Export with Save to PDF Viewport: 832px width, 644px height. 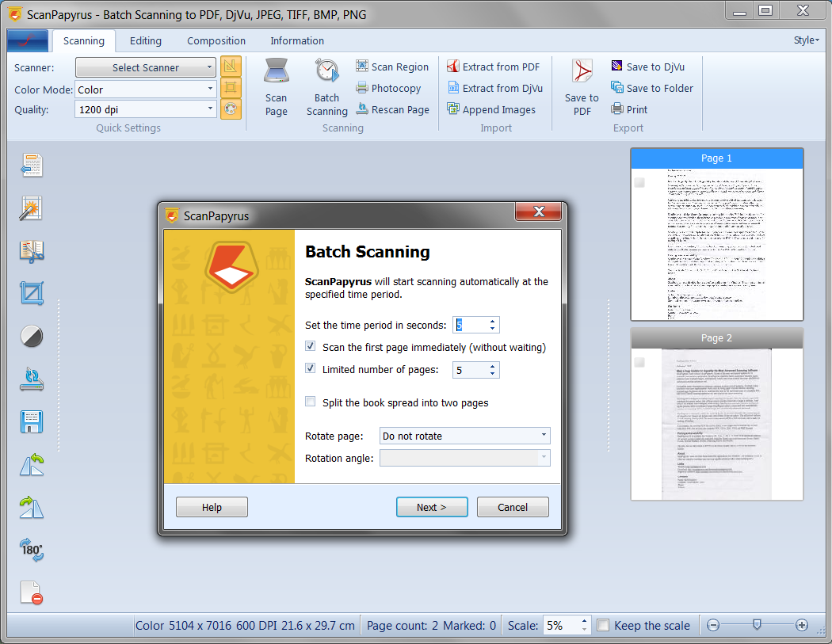click(x=582, y=87)
